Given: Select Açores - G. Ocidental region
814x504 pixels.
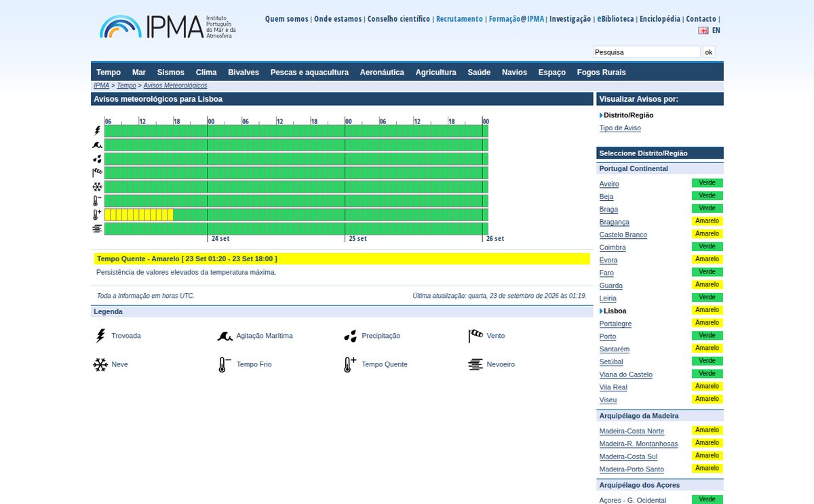Looking at the screenshot, I should 633,500.
